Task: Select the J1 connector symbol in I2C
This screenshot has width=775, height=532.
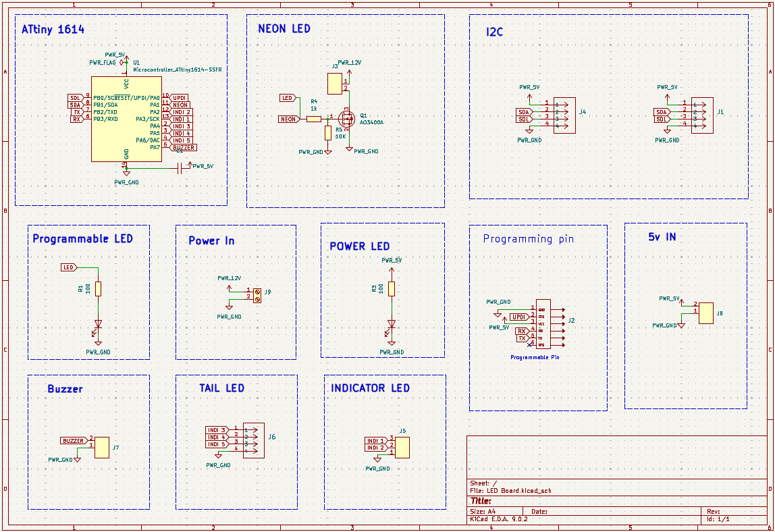Action: click(x=702, y=115)
